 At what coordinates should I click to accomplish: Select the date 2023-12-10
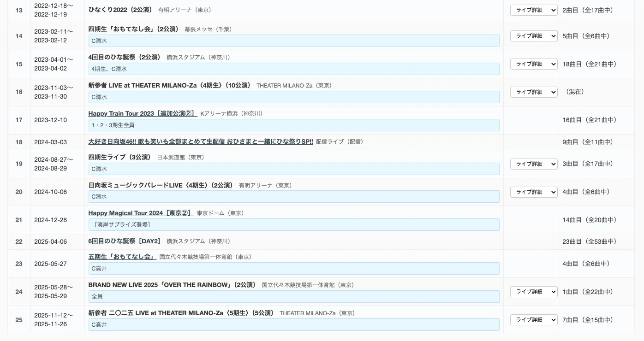(51, 120)
